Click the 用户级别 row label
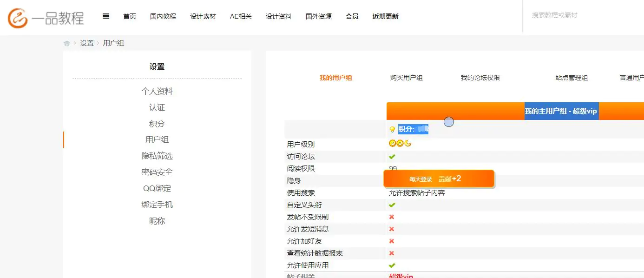Viewport: 644px width, 278px height. click(301, 145)
